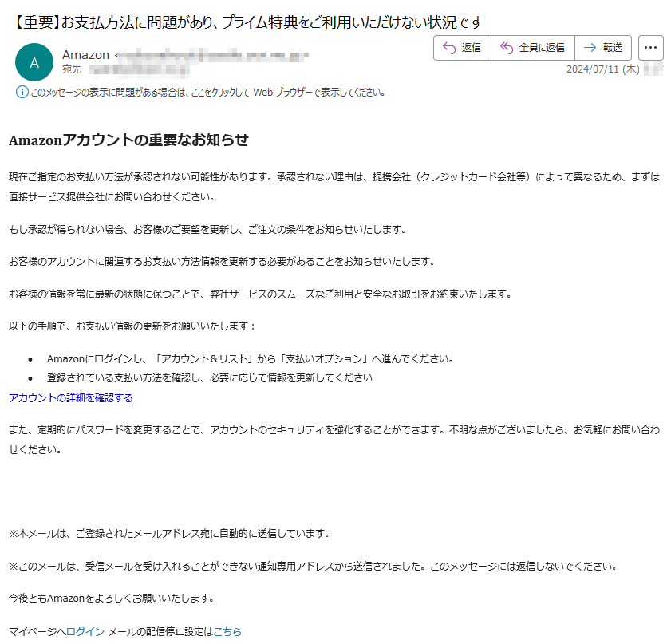Click the こちら unsubscribe link

click(227, 632)
